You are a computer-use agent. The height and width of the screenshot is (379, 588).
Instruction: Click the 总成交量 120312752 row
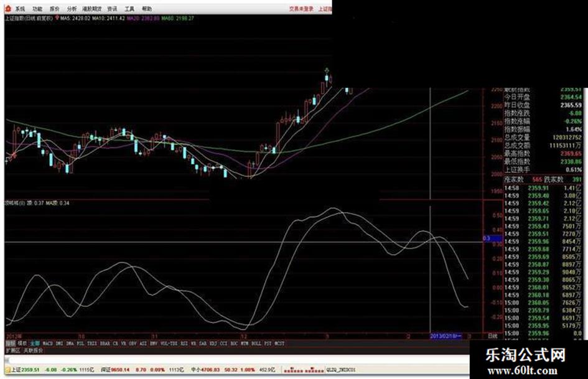[x=543, y=138]
